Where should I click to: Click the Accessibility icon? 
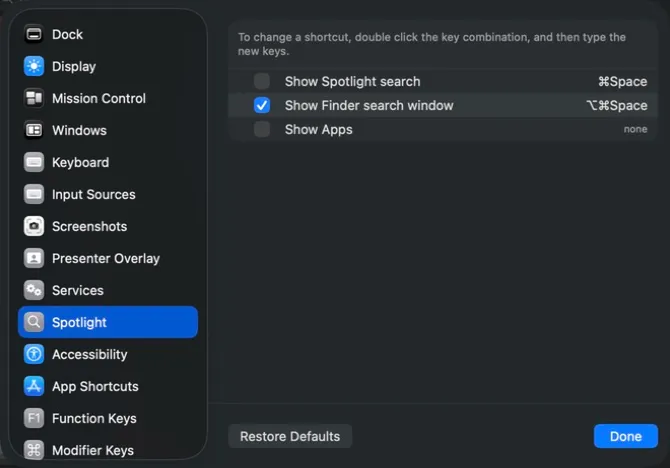pos(34,354)
